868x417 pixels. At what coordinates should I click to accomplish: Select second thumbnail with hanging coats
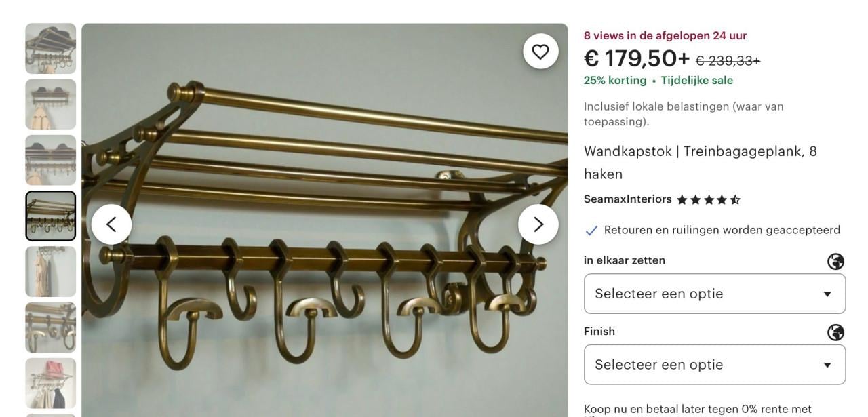pyautogui.click(x=51, y=104)
